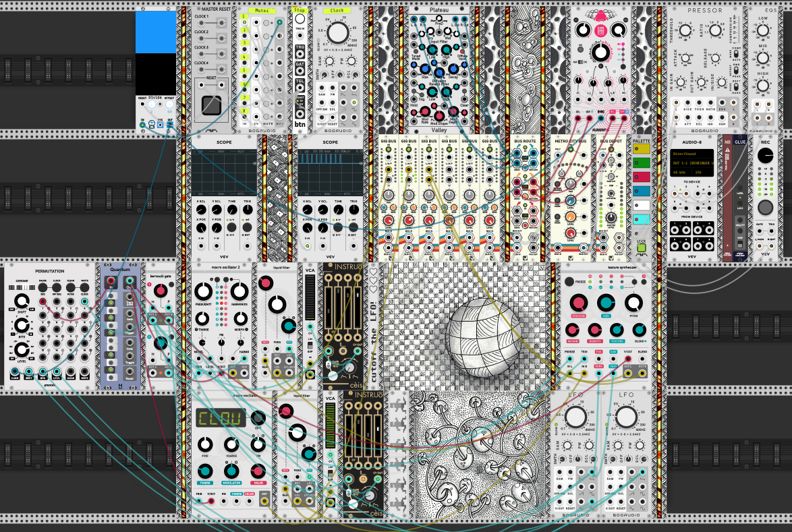Click the CLOU display on the macro oscillator
792x532 pixels.
coord(221,418)
